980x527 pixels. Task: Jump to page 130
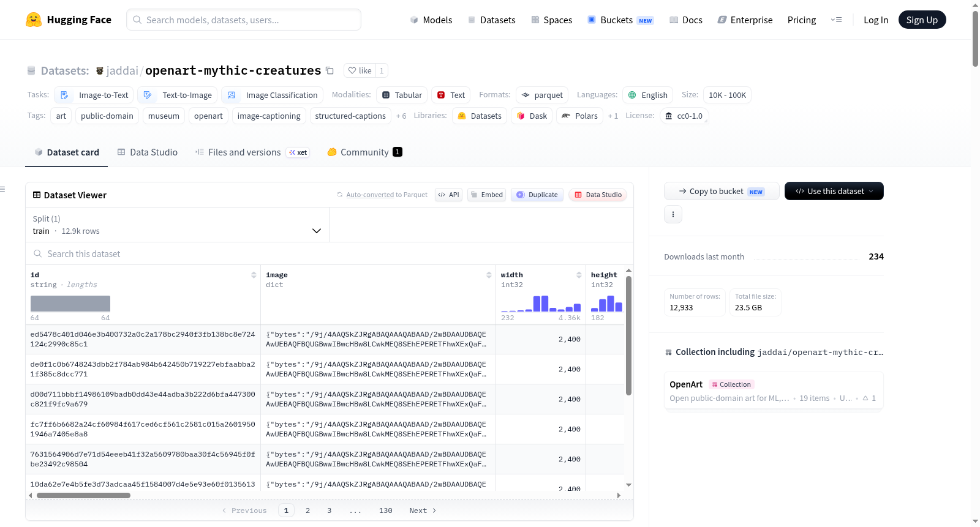[385, 510]
